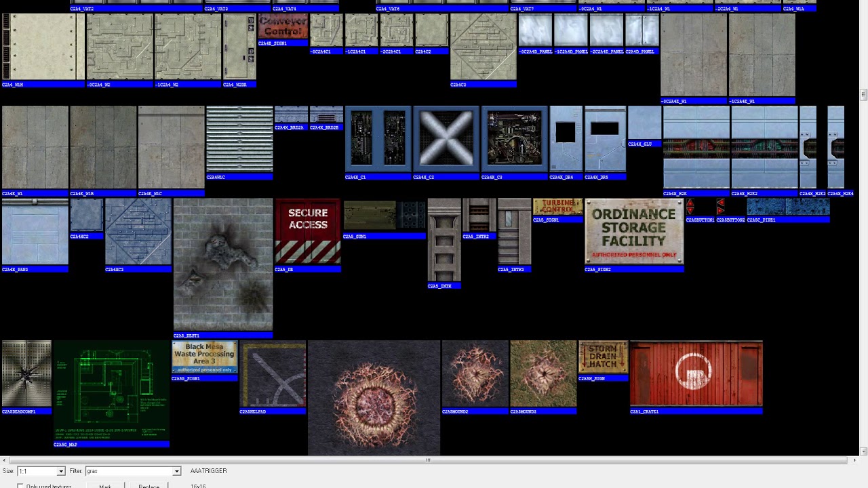Click the vertical scrollbar thumb
This screenshot has height=488, width=868.
[x=863, y=94]
